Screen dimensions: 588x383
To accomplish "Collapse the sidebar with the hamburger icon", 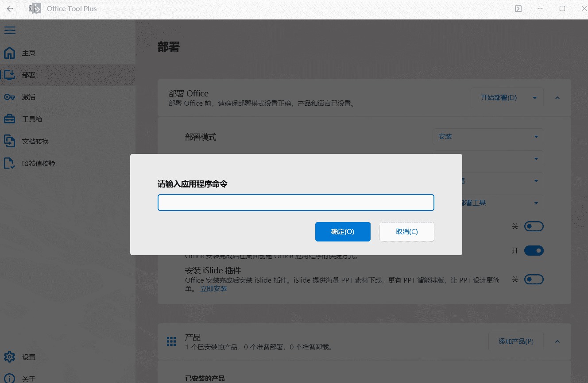I will pyautogui.click(x=10, y=30).
